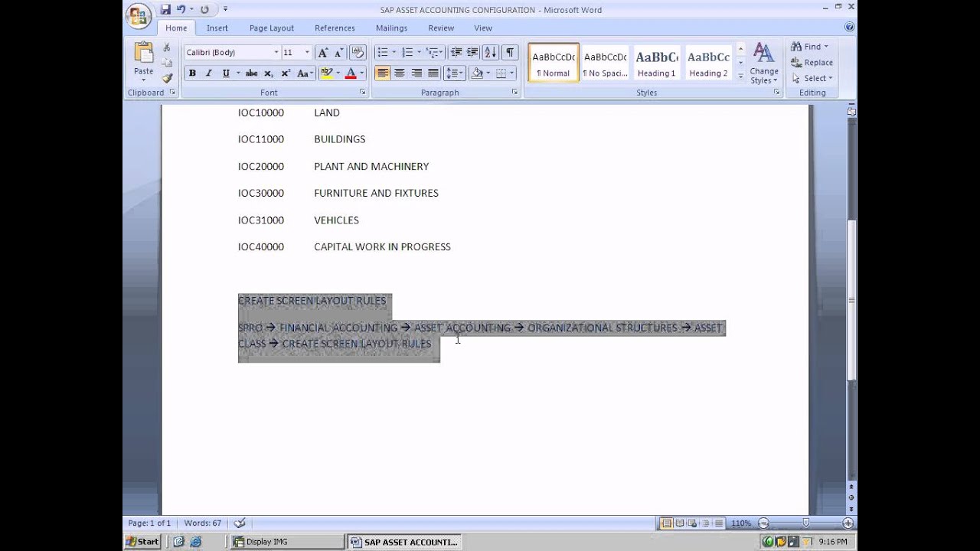The image size is (980, 551).
Task: Open the Page Layout ribbon tab
Action: (x=271, y=28)
